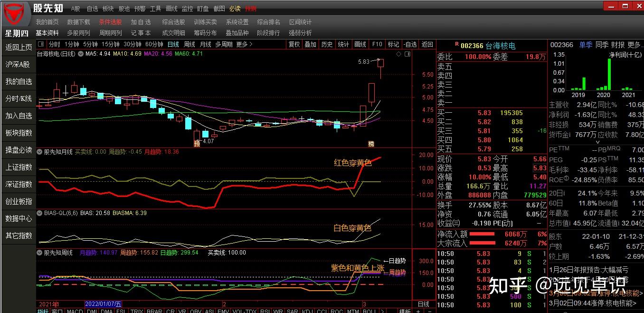The width and height of the screenshot is (644, 313).
Task: Click the 数据下载 button
Action: pos(78,22)
